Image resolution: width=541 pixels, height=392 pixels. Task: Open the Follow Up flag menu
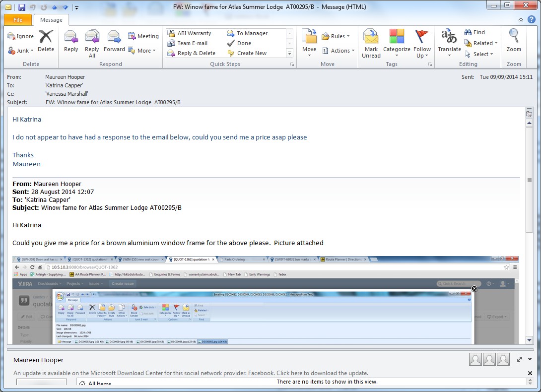point(422,44)
